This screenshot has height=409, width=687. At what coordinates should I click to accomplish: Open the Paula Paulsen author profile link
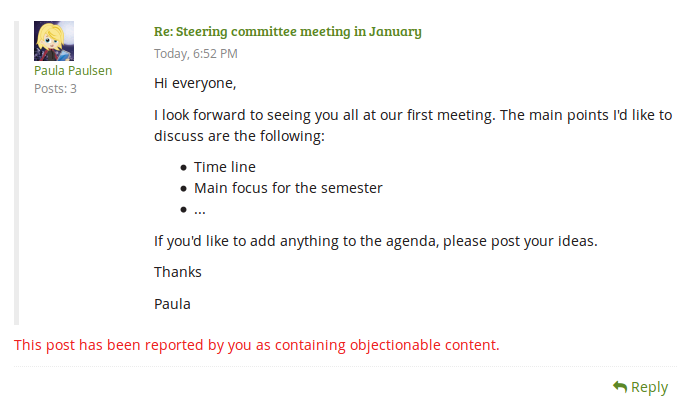pos(73,70)
